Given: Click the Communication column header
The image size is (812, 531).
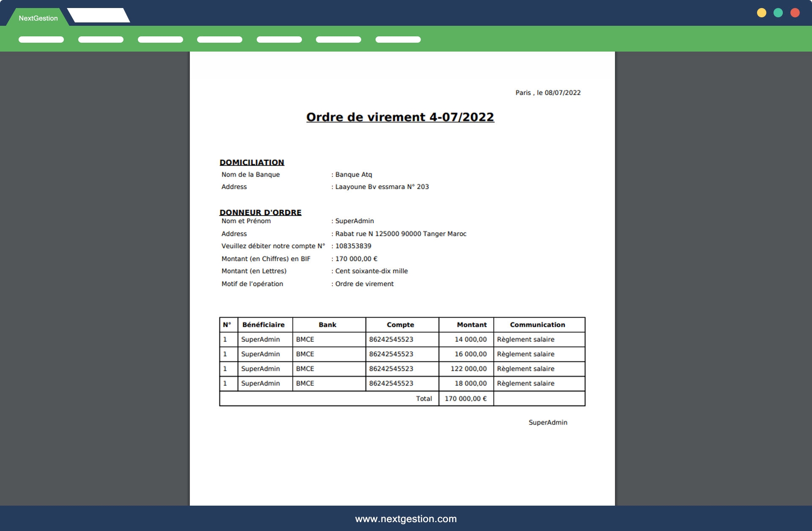Looking at the screenshot, I should pos(537,325).
